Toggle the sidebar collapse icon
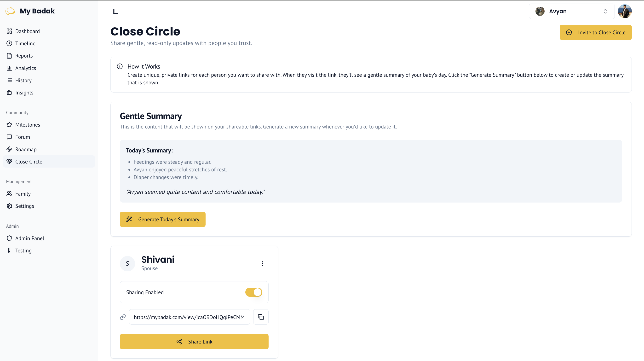644x361 pixels. click(x=115, y=11)
